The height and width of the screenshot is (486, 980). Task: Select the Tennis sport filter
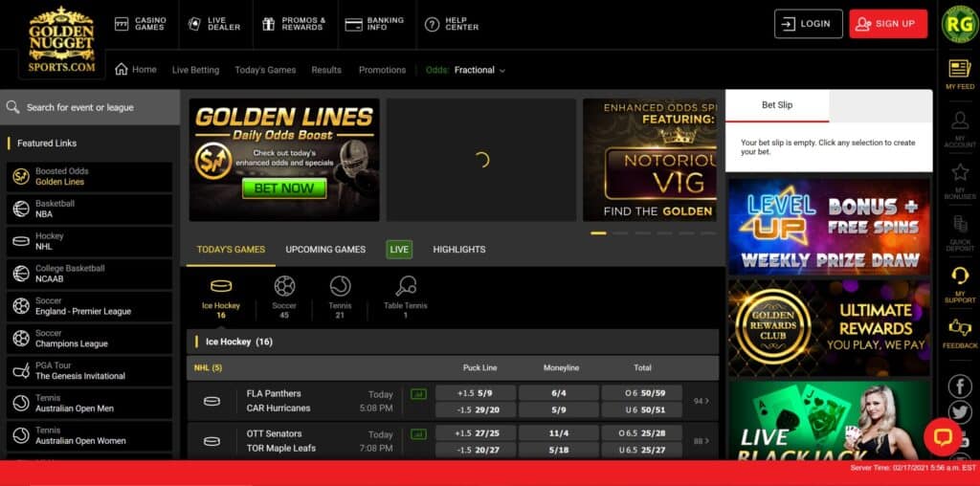coord(340,298)
